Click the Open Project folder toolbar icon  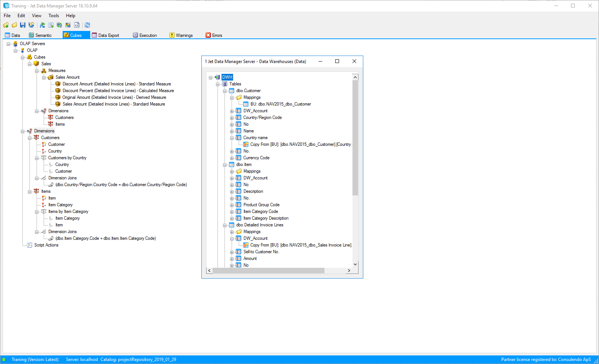14,25
